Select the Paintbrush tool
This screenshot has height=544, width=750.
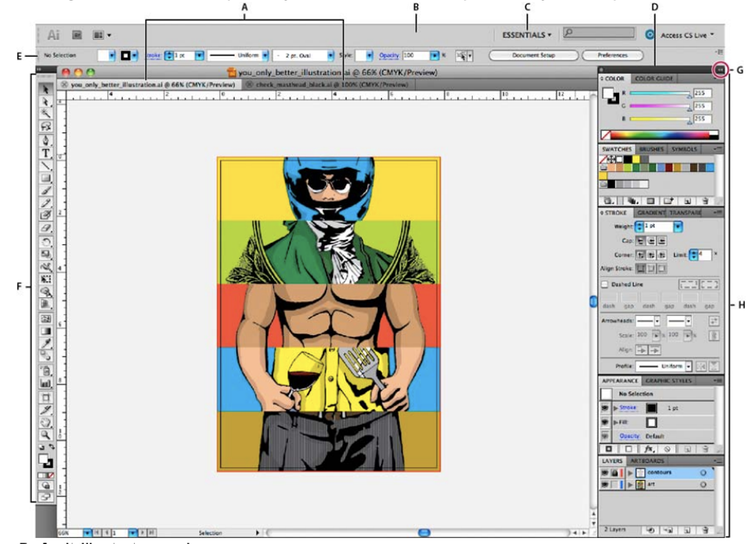(46, 191)
